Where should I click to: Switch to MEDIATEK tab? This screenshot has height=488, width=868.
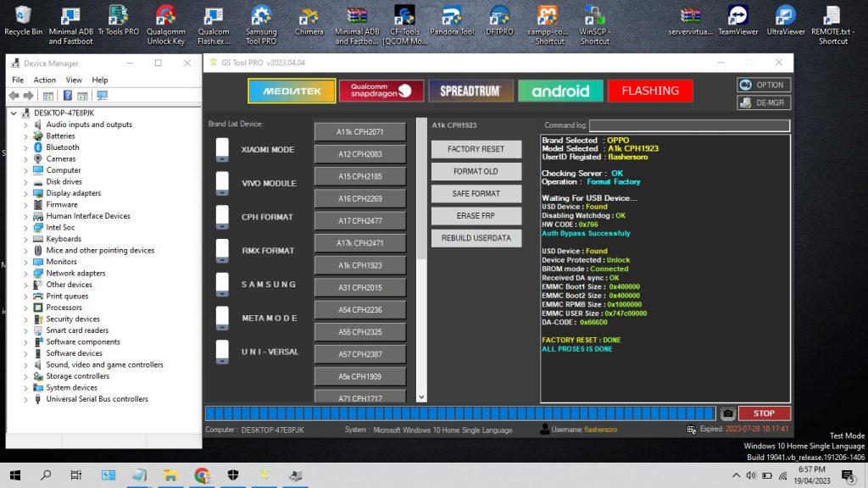292,91
